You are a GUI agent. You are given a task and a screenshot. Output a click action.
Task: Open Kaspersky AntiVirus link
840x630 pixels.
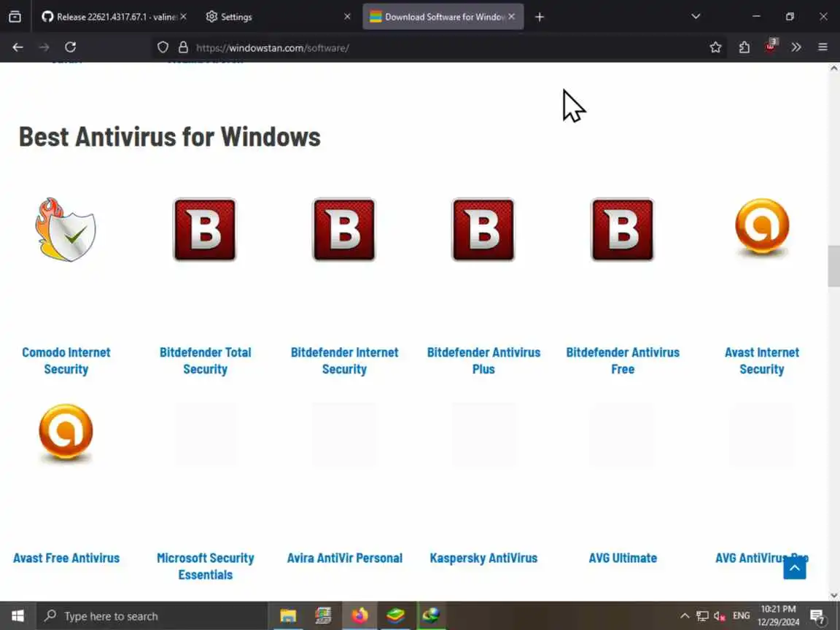[483, 558]
